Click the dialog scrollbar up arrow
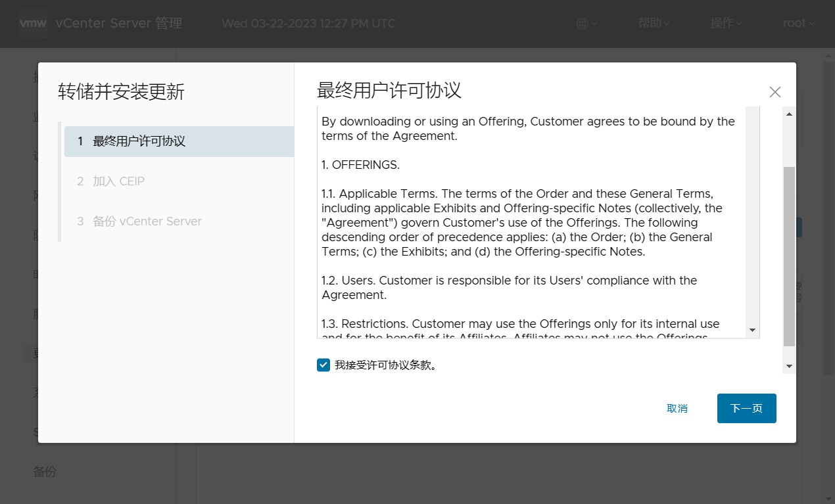 pyautogui.click(x=789, y=114)
